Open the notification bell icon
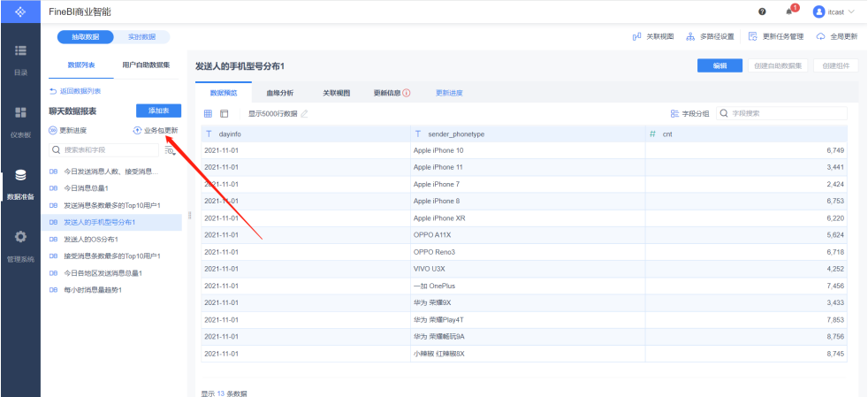Screen dimensions: 868x397 pyautogui.click(x=788, y=11)
